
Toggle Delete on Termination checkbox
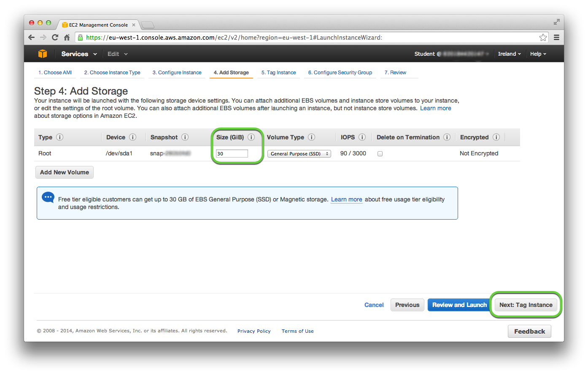[x=380, y=154]
